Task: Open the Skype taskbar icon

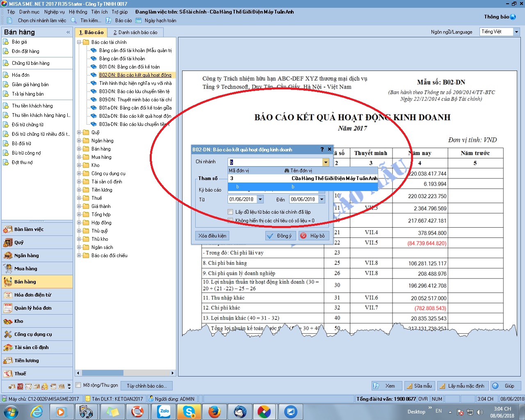Action: 189,411
